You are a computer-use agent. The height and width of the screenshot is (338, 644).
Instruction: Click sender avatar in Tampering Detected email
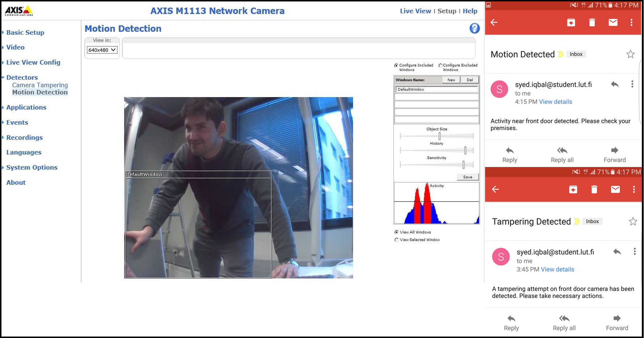(x=501, y=256)
